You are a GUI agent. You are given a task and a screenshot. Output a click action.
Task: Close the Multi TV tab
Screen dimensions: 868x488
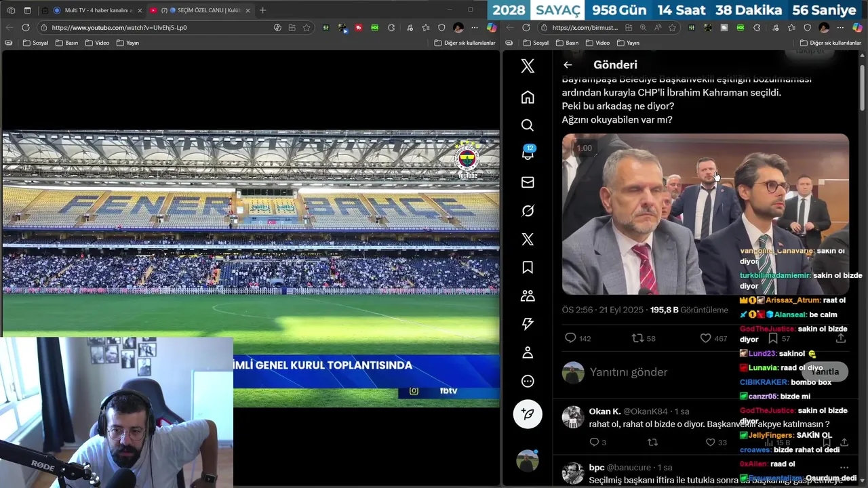coord(140,10)
